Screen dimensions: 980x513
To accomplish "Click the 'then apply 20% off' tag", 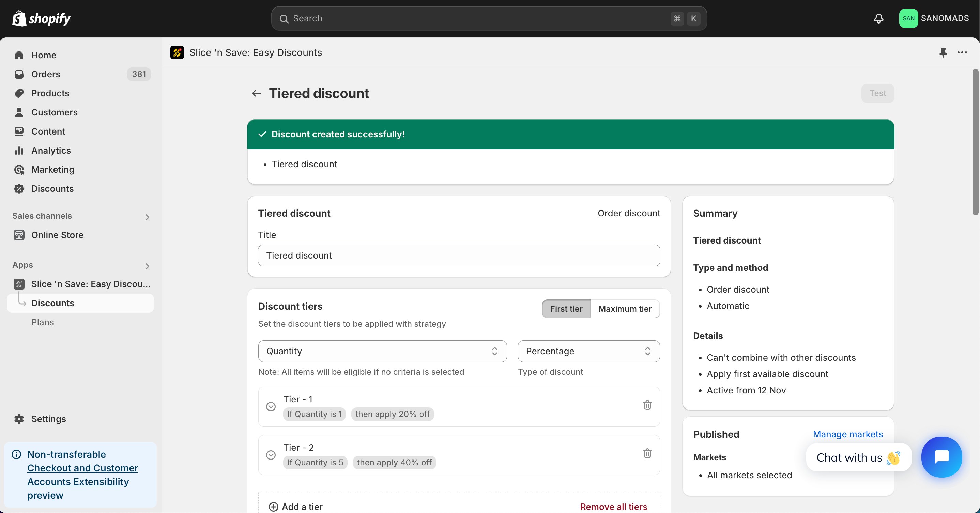I will tap(392, 414).
